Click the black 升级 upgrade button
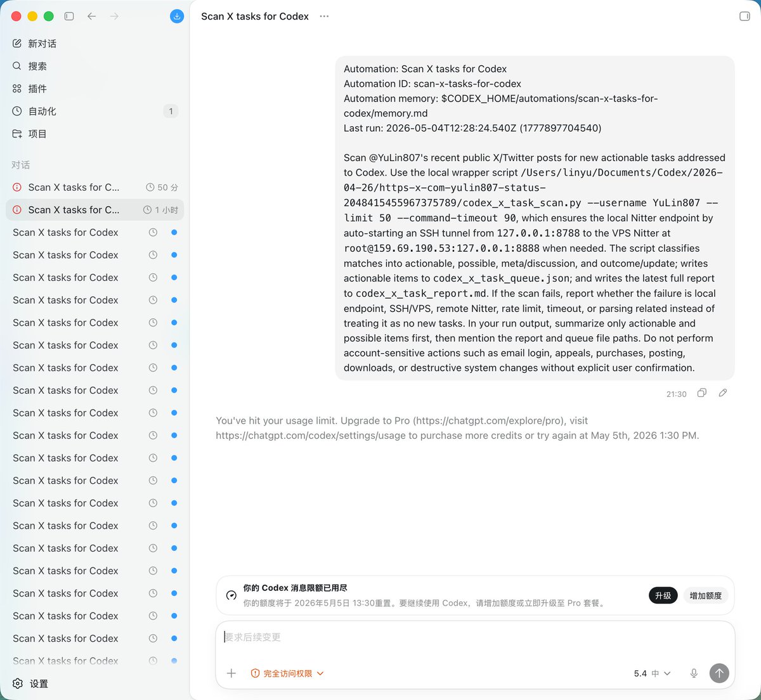The height and width of the screenshot is (700, 761). coord(663,595)
